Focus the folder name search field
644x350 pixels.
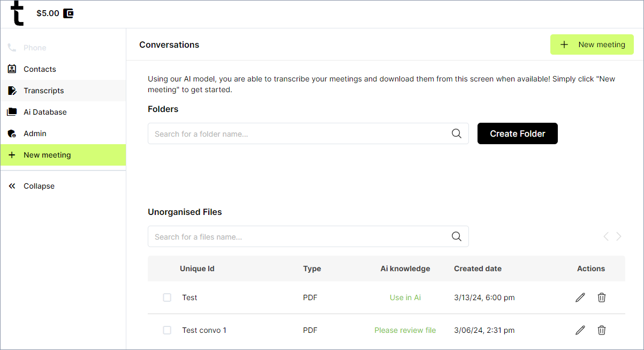pyautogui.click(x=308, y=133)
